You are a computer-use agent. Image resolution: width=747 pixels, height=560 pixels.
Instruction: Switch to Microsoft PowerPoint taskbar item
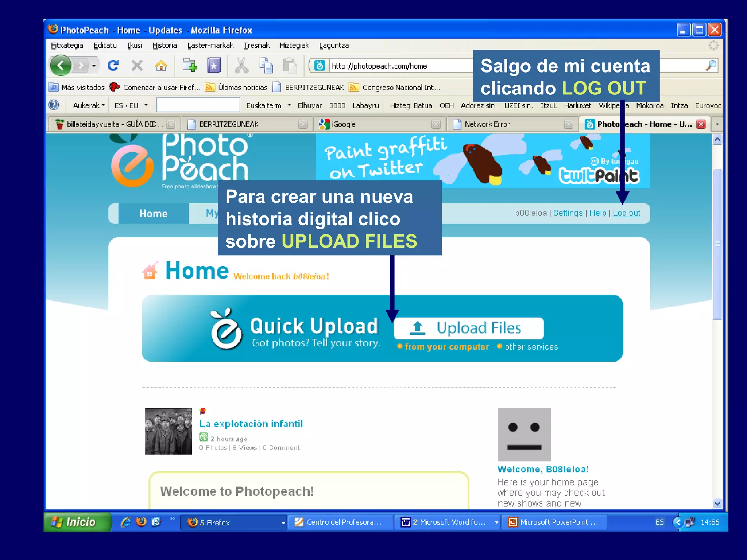[x=554, y=522]
